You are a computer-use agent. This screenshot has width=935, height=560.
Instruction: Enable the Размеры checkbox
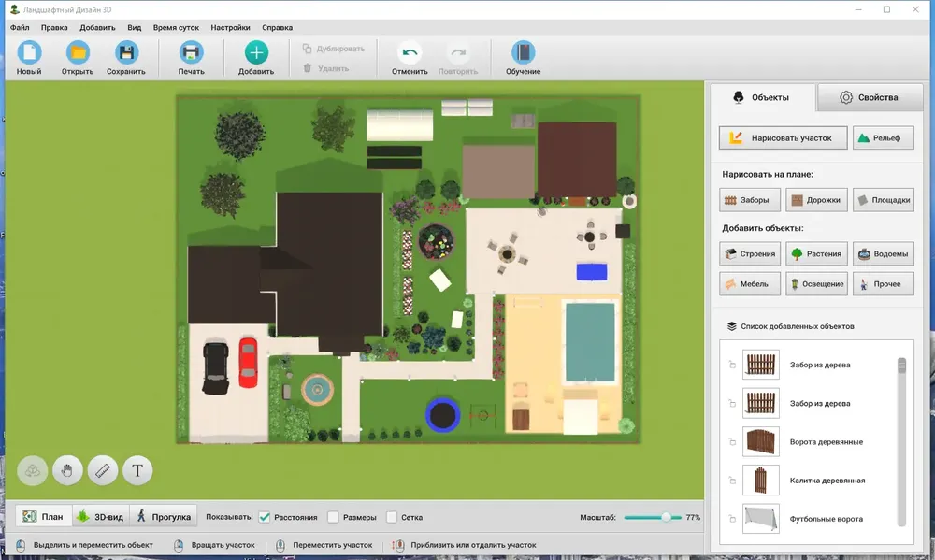(334, 517)
